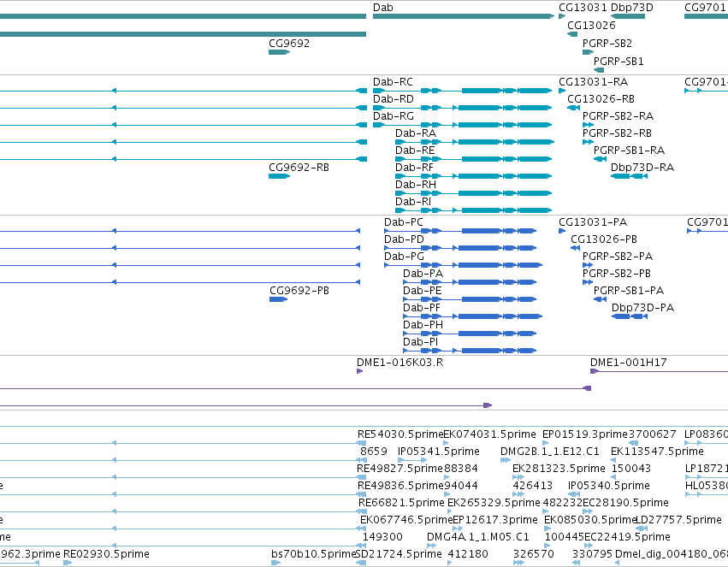The height and width of the screenshot is (567, 728).
Task: Select the CG9692-PB protein glyph
Action: coord(278,299)
